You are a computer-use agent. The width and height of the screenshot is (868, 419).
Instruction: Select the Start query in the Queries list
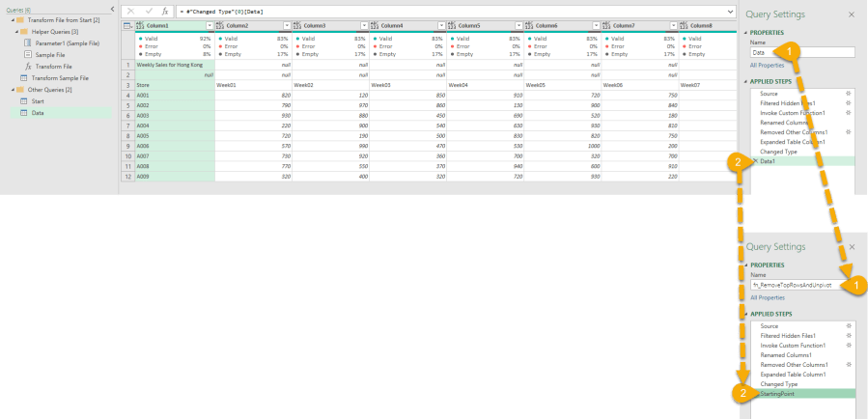tap(37, 100)
